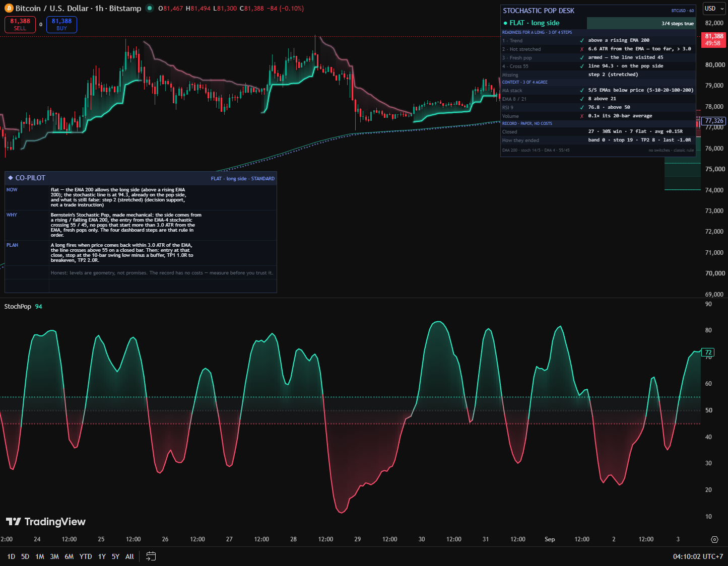Click the '3 · Fresh pop' row label
728x566 pixels.
click(517, 58)
